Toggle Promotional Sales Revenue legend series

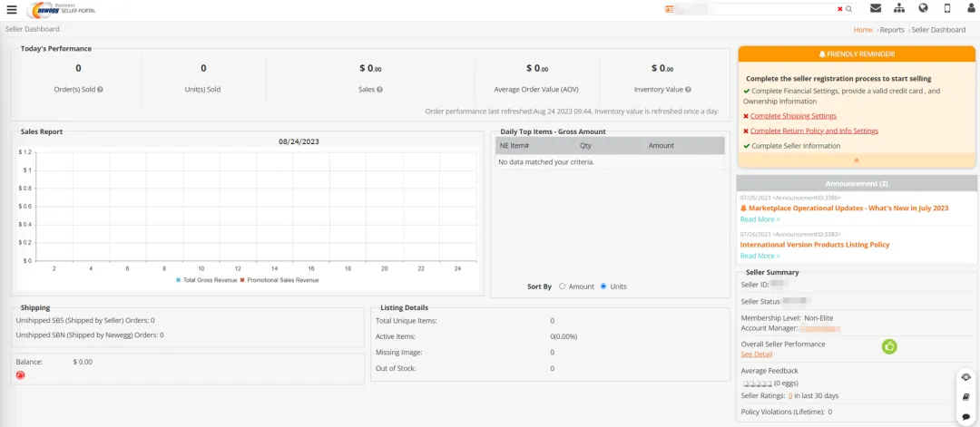click(x=279, y=280)
